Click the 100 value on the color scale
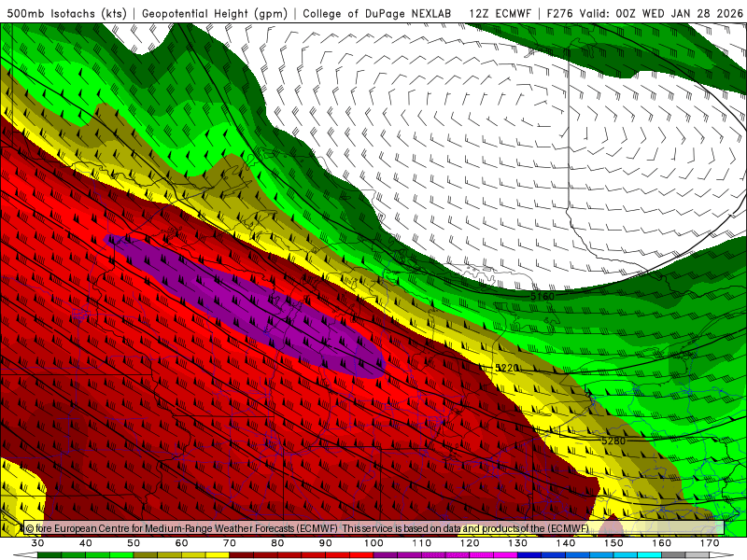Screen dimensions: 747x560 coord(374,543)
